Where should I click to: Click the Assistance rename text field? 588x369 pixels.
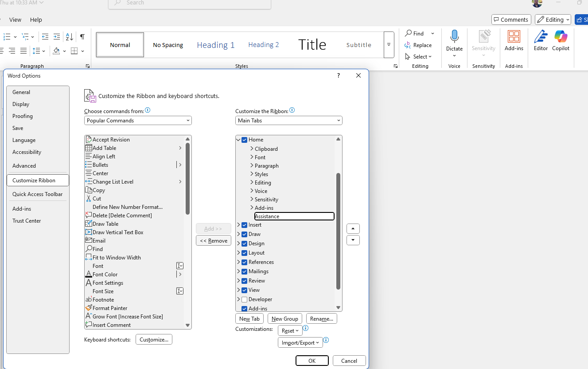point(294,216)
